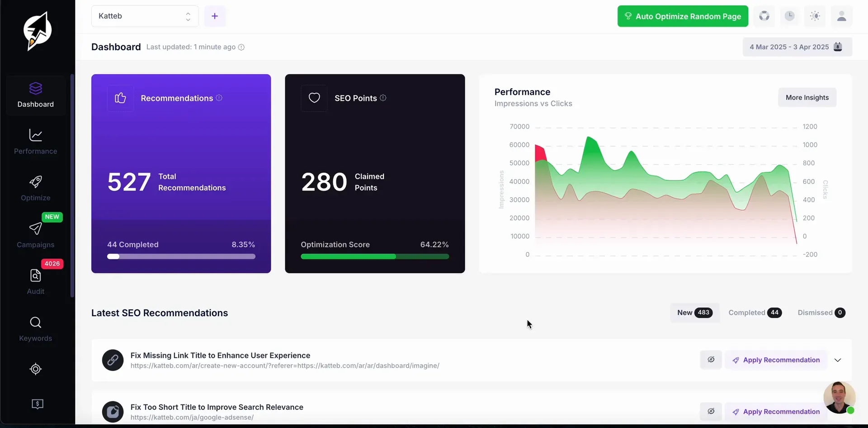Toggle light/dark theme with sun icon

pos(815,16)
